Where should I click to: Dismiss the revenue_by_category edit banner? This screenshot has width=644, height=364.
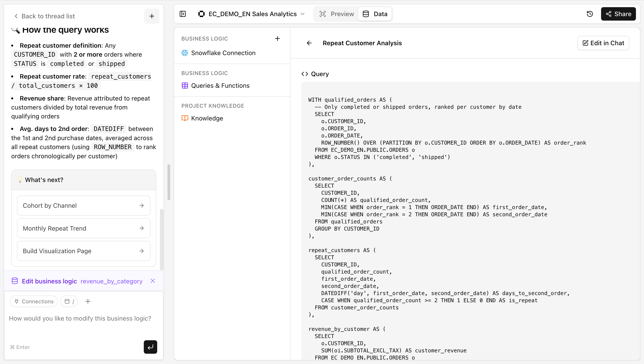click(x=153, y=281)
